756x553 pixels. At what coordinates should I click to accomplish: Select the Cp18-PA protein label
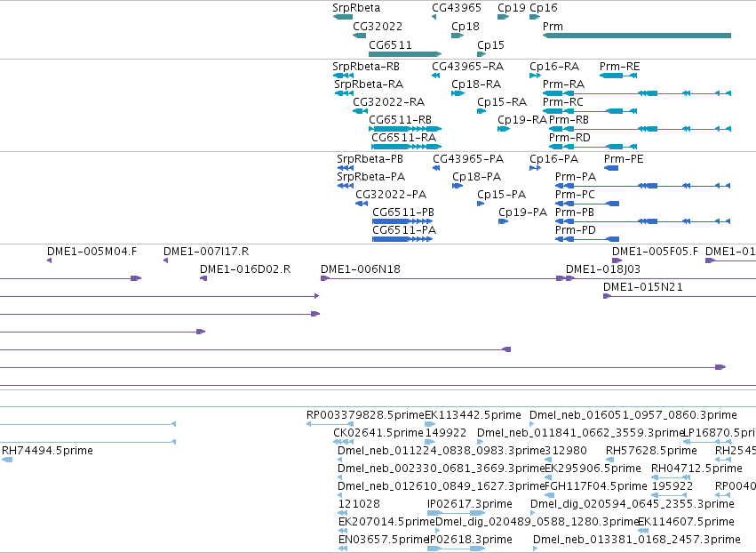click(477, 177)
